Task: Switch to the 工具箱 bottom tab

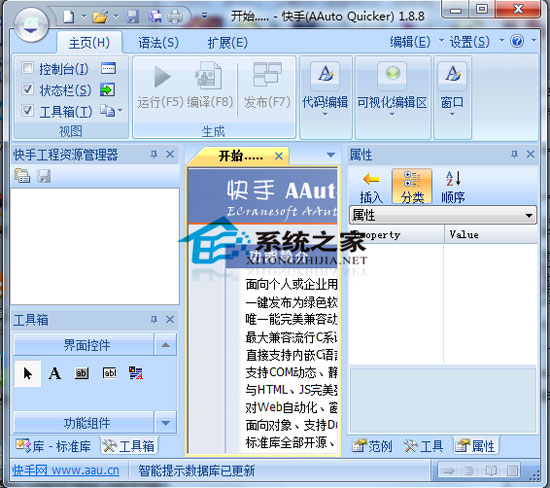Action: [128, 446]
